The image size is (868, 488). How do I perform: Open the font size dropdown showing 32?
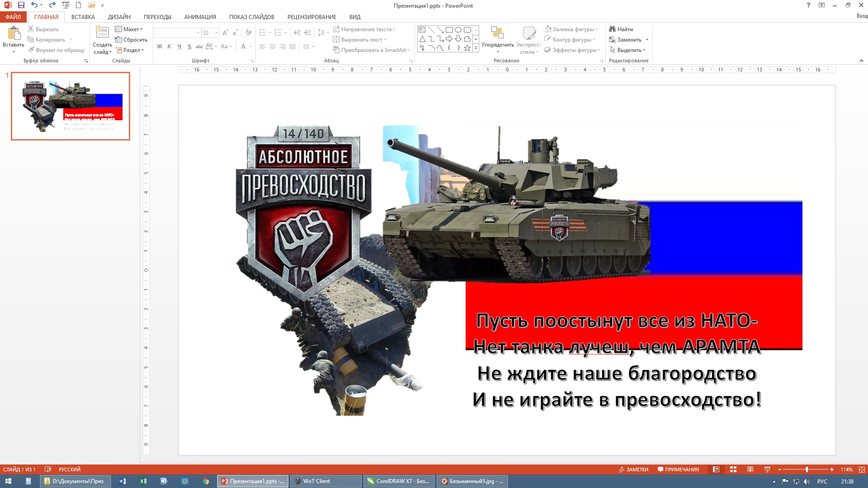216,33
